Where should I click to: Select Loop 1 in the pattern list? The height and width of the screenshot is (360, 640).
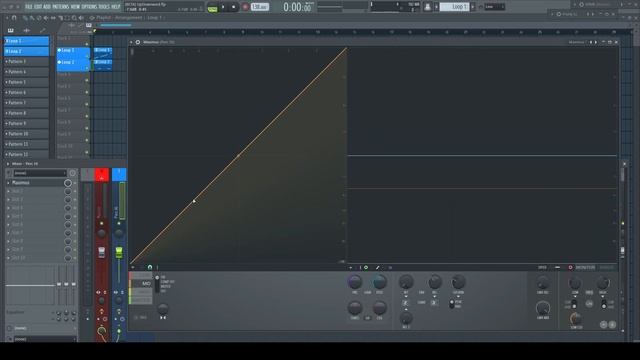(x=27, y=41)
